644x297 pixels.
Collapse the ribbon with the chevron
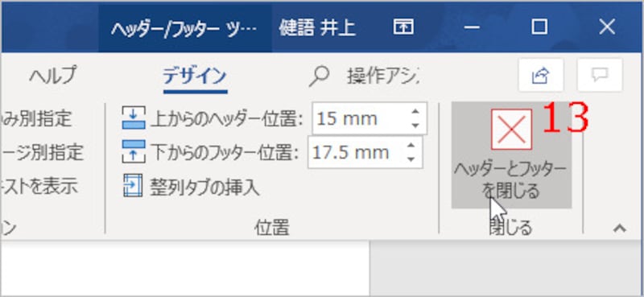click(x=620, y=229)
